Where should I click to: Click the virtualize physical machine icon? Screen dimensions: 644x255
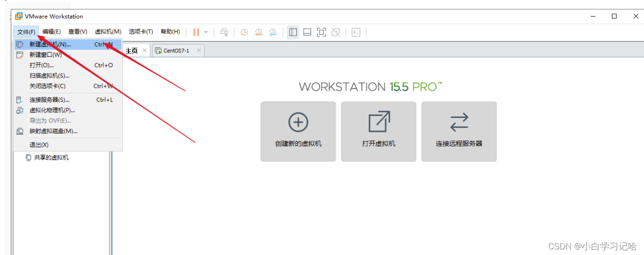(x=20, y=110)
